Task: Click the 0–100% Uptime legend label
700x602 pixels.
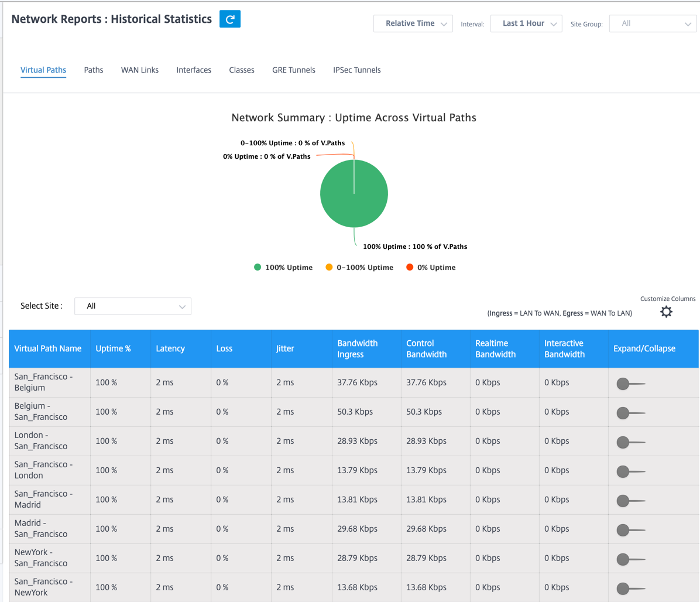Action: coord(365,268)
